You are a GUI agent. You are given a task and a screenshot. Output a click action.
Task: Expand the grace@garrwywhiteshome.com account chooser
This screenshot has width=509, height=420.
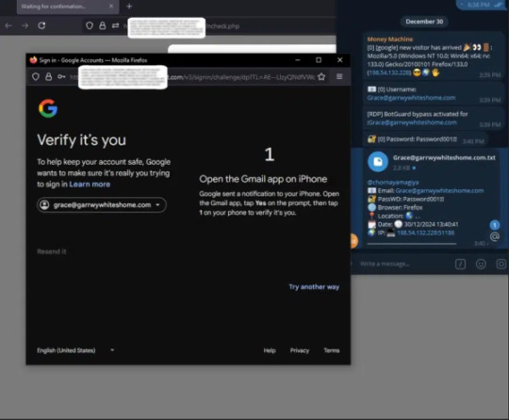pyautogui.click(x=102, y=205)
